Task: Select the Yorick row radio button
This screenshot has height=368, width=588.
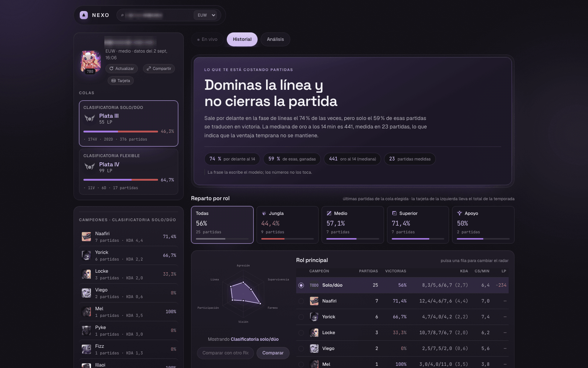Action: pyautogui.click(x=301, y=317)
